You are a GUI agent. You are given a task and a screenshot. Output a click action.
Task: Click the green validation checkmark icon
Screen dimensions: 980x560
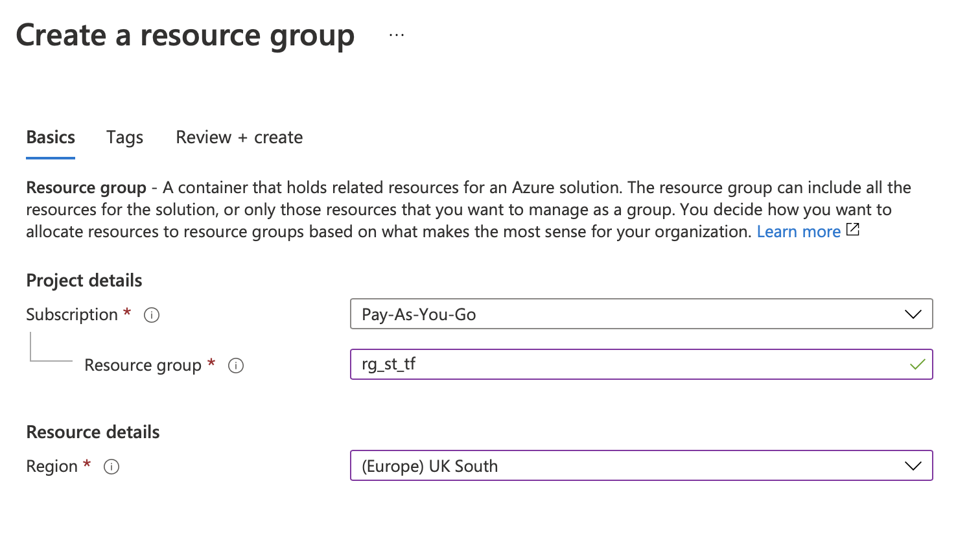point(917,365)
